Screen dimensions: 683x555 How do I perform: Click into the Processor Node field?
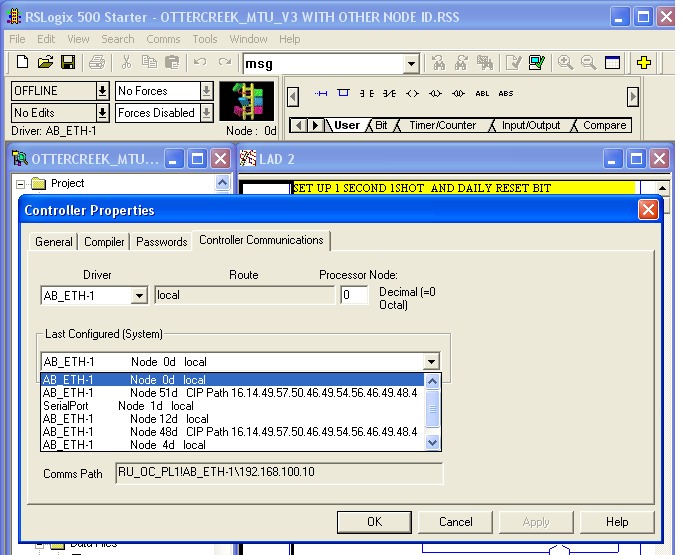(353, 296)
